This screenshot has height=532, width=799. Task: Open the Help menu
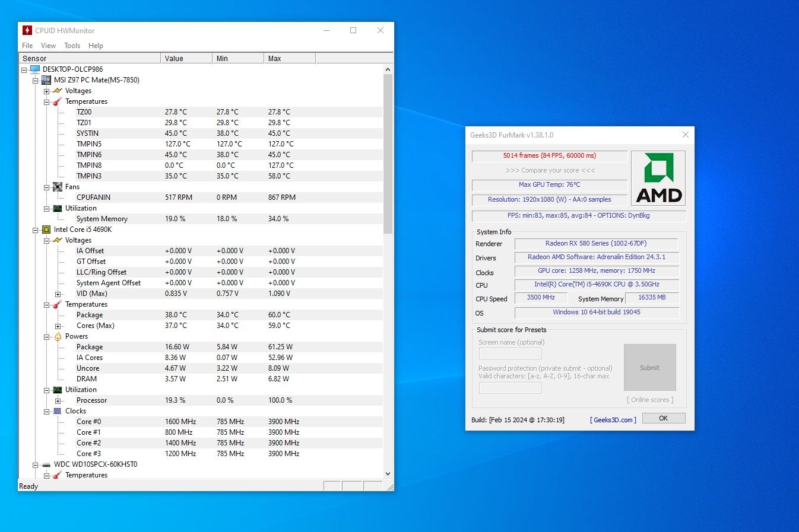point(96,46)
